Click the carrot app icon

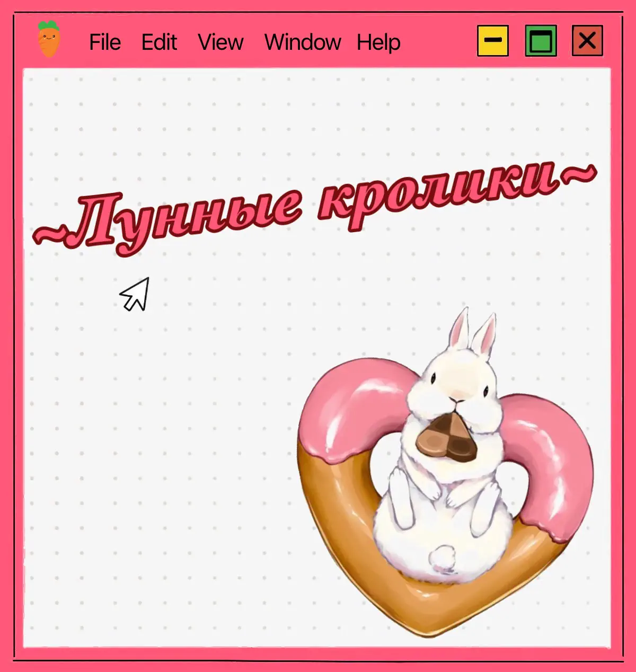pyautogui.click(x=49, y=39)
